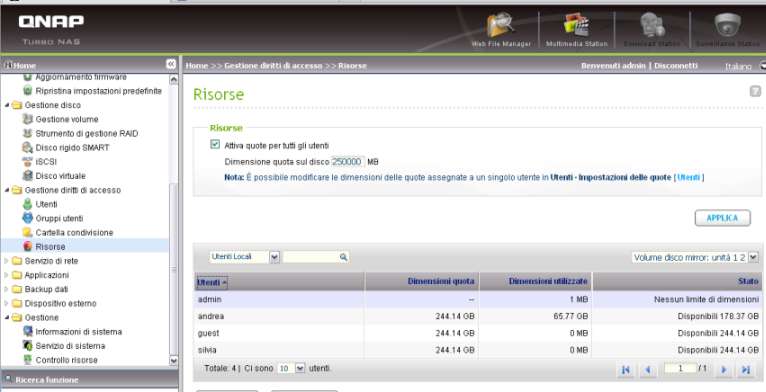Click the Disconnetti link
Image resolution: width=766 pixels, height=392 pixels.
coord(676,65)
